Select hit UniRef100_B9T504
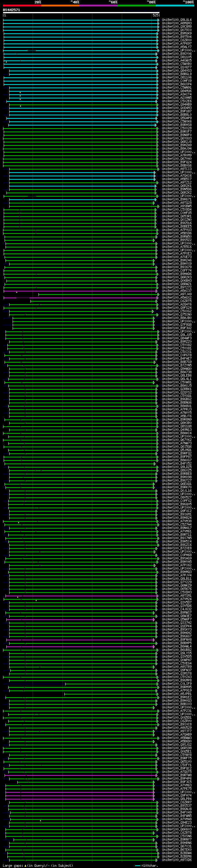The width and height of the screenshot is (197, 868). coord(176,37)
